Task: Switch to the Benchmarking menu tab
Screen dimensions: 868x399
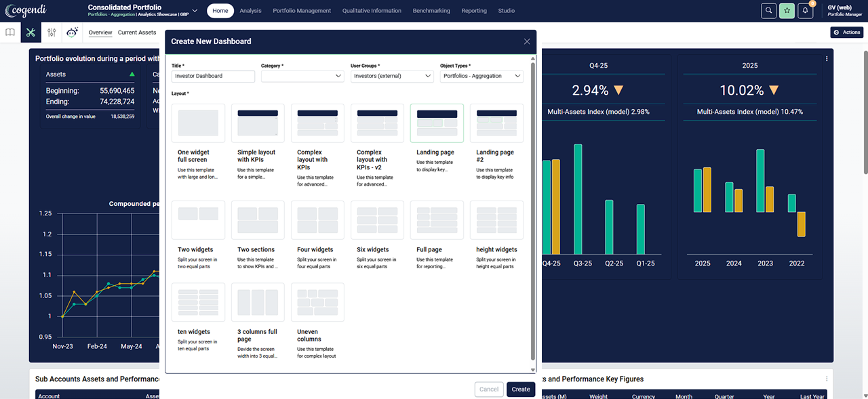Action: [x=431, y=11]
